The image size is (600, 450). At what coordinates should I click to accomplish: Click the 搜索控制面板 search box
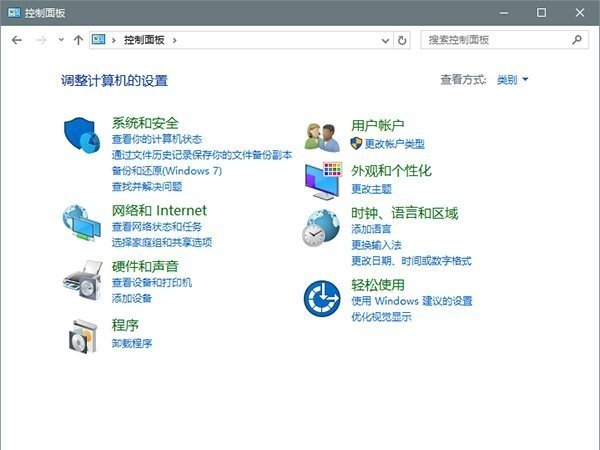coord(504,40)
